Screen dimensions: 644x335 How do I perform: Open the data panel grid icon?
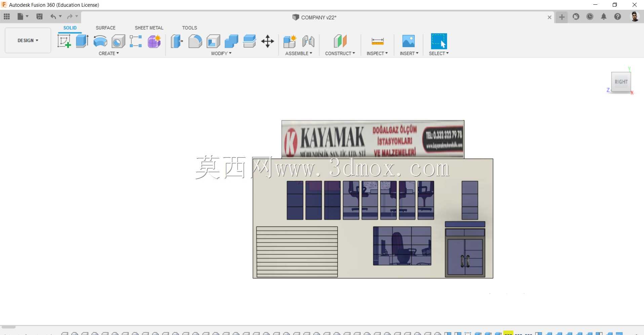7,16
